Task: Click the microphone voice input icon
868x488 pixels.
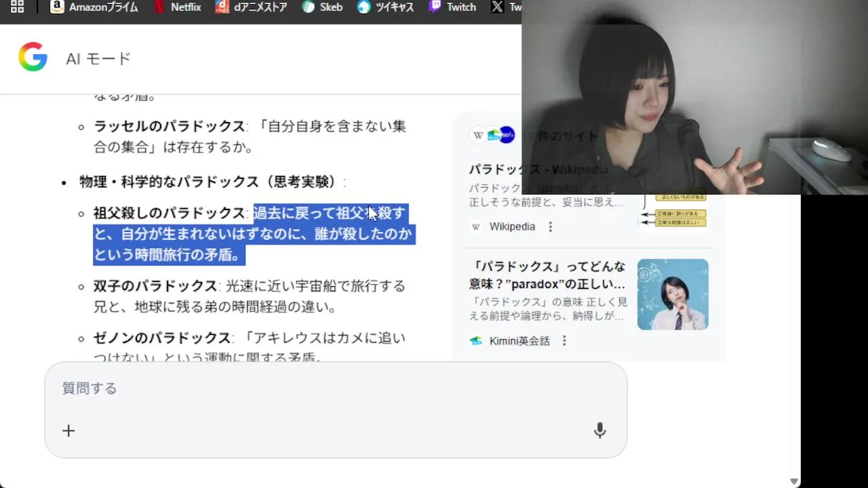Action: 599,430
